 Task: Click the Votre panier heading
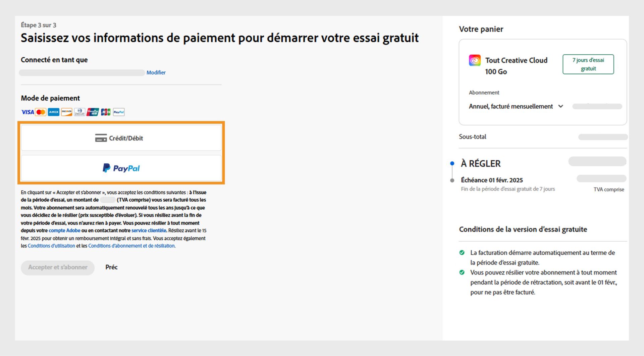[481, 29]
